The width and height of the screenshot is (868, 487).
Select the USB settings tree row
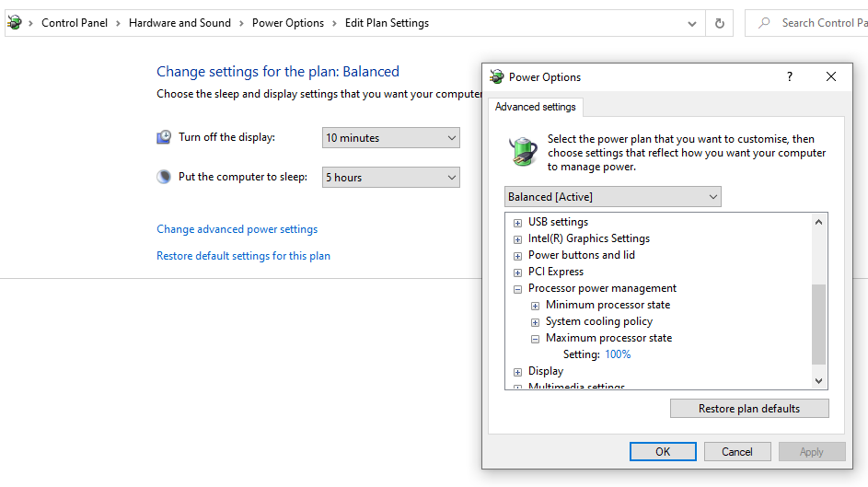tap(558, 222)
